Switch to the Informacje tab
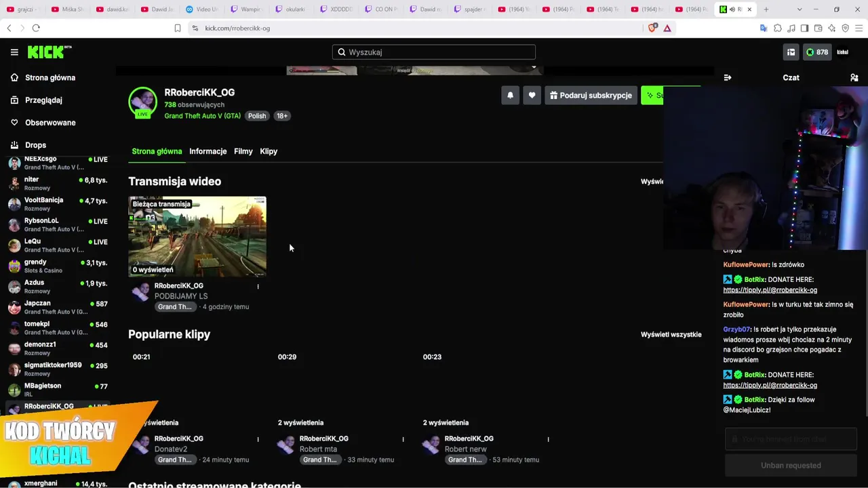 208,151
